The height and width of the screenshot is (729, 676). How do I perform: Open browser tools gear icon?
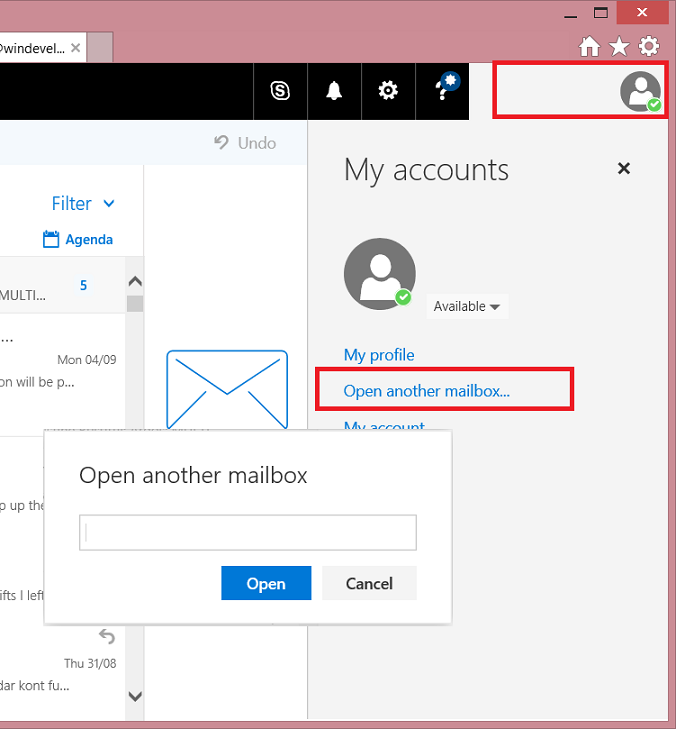point(649,46)
